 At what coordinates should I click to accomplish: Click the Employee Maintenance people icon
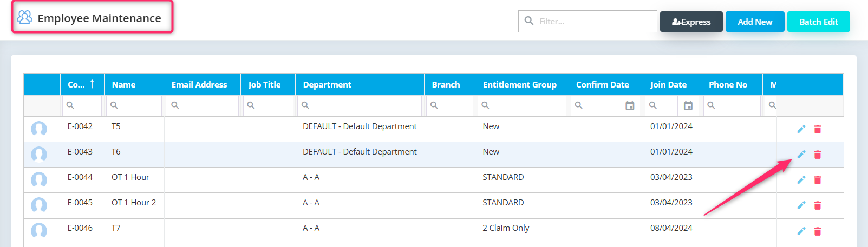click(24, 17)
